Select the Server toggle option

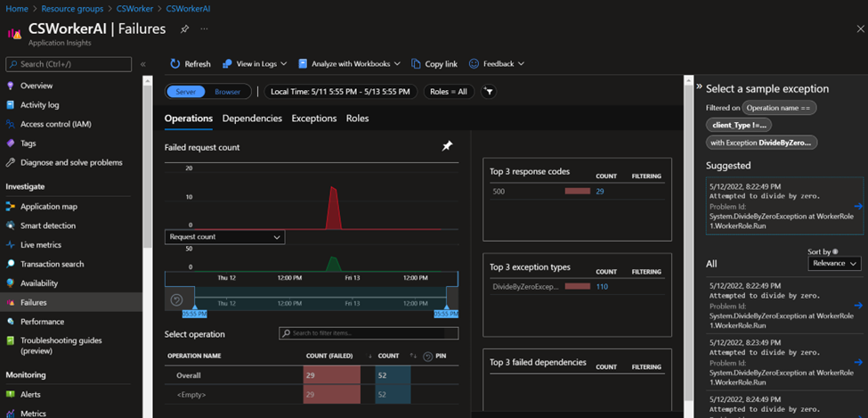(186, 92)
